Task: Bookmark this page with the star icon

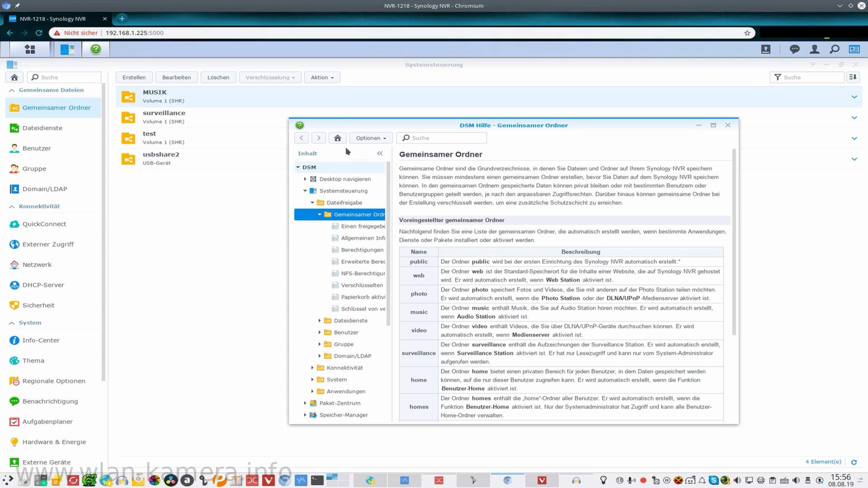Action: (747, 33)
